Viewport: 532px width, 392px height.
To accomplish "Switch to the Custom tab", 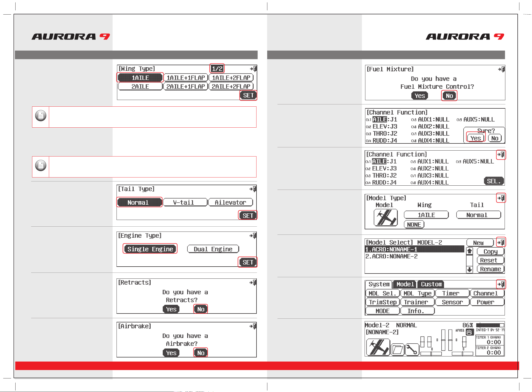I will pos(431,284).
